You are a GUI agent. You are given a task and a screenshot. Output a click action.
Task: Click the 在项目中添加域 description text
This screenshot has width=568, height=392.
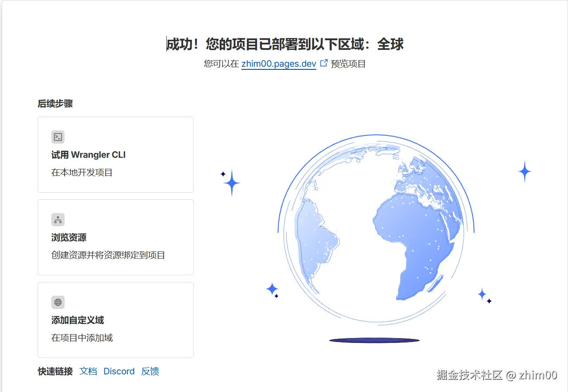[x=82, y=338]
